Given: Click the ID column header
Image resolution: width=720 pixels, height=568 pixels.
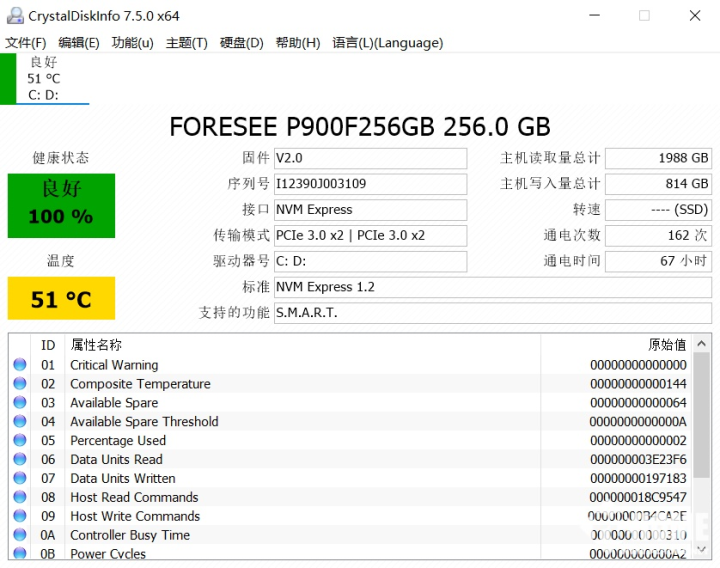Looking at the screenshot, I should coord(48,345).
